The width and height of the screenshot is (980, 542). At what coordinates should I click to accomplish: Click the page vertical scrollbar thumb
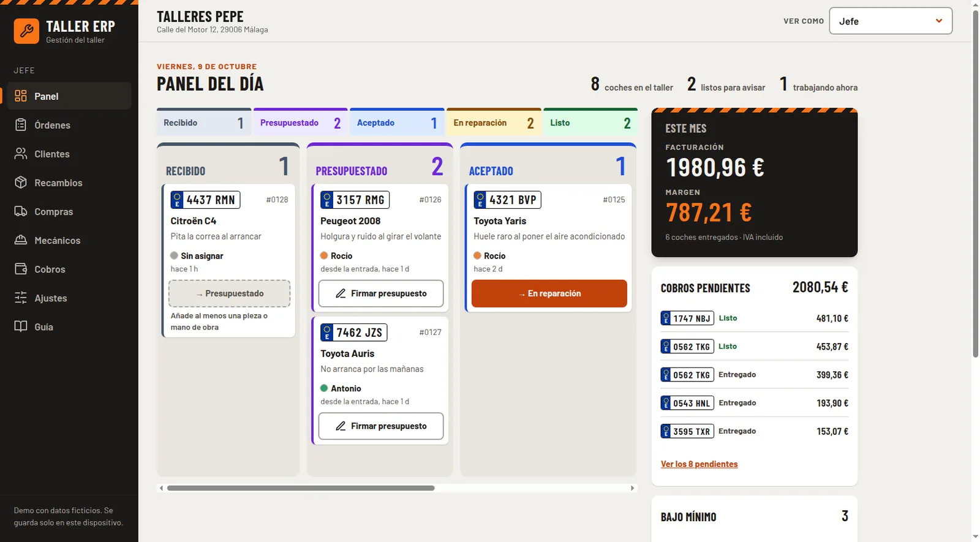[x=976, y=184]
